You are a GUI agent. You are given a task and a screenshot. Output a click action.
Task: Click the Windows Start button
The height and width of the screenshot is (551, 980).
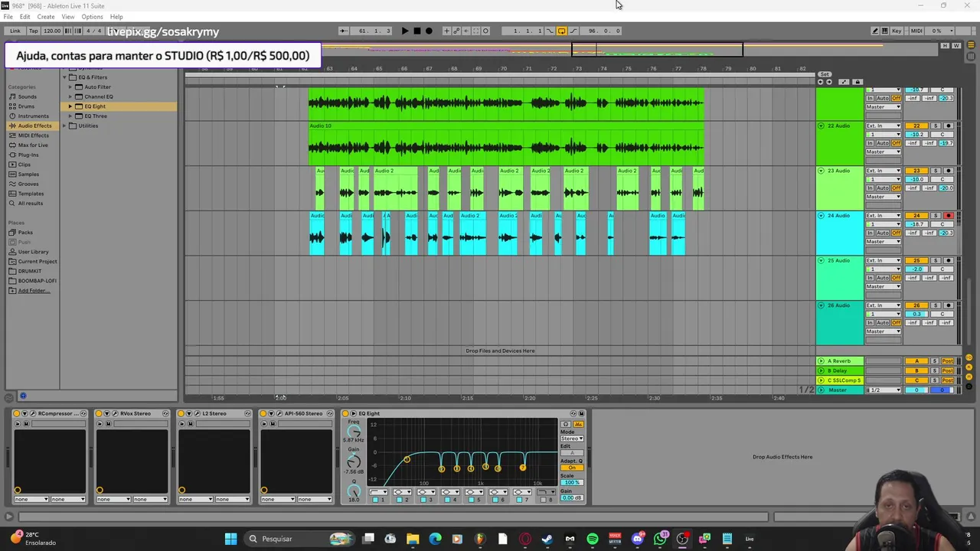(x=230, y=539)
